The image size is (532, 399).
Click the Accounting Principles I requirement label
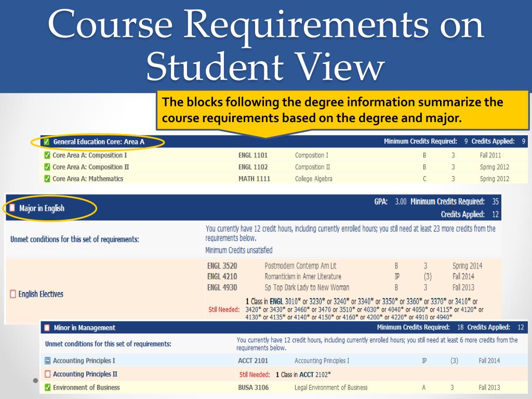84,361
